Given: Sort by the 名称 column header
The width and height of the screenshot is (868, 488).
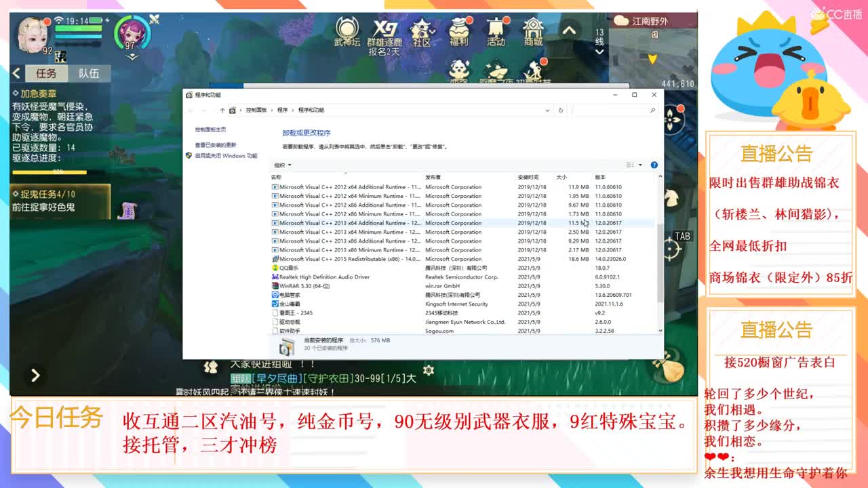Looking at the screenshot, I should tap(277, 177).
